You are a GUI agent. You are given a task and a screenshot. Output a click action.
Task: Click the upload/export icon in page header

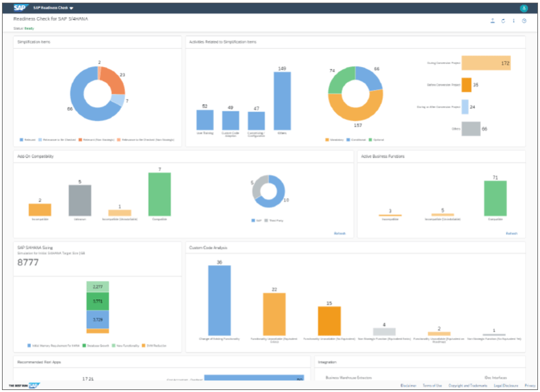(x=493, y=21)
